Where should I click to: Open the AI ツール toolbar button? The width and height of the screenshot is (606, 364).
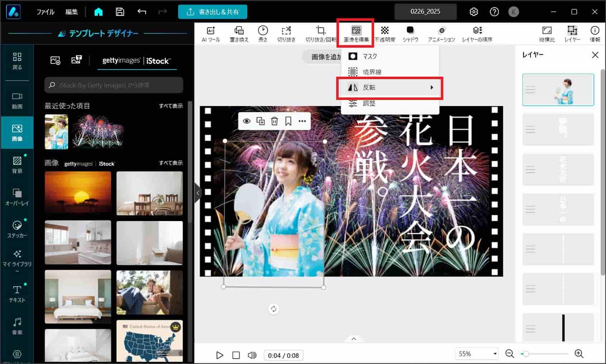pos(211,34)
